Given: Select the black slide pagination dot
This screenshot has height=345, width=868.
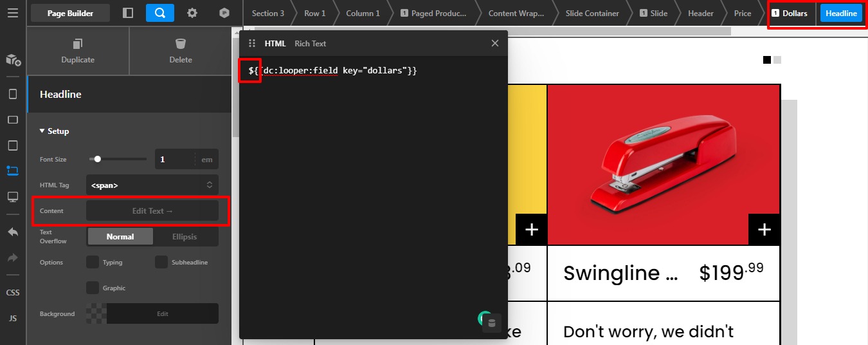Looking at the screenshot, I should (767, 60).
